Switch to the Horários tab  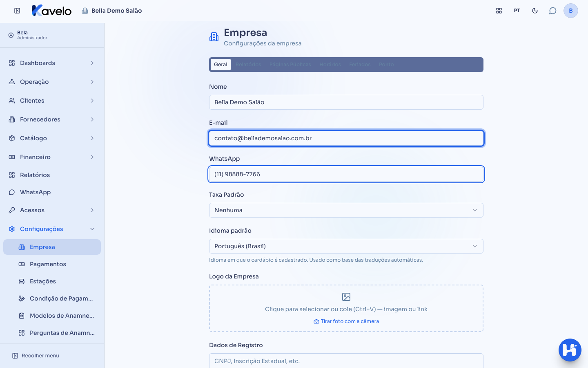[x=330, y=65]
